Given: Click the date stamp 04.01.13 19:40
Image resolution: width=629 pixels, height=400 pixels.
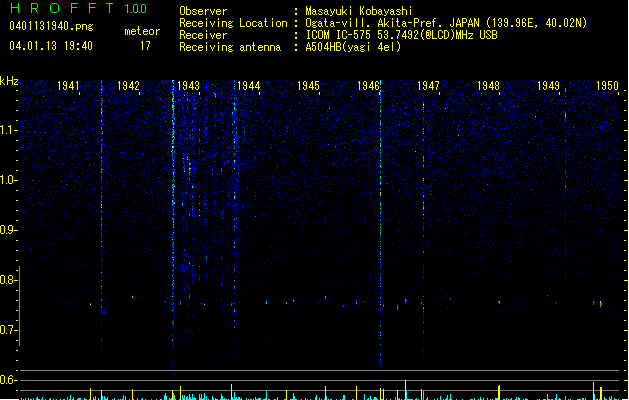Looking at the screenshot, I should [51, 46].
